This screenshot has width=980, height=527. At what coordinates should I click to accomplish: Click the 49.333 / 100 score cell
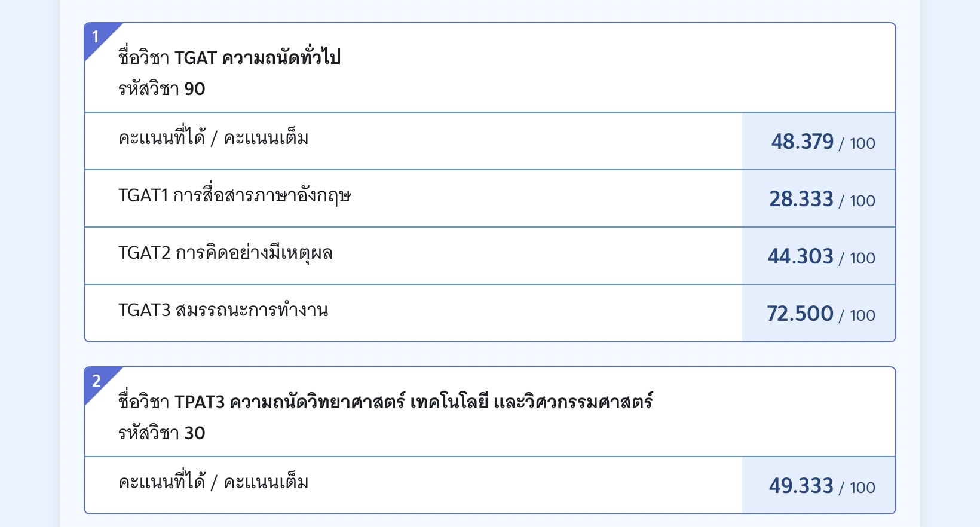point(819,485)
